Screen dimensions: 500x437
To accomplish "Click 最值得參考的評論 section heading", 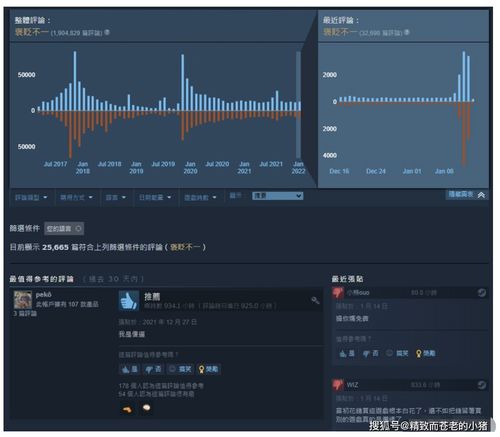I will 42,279.
